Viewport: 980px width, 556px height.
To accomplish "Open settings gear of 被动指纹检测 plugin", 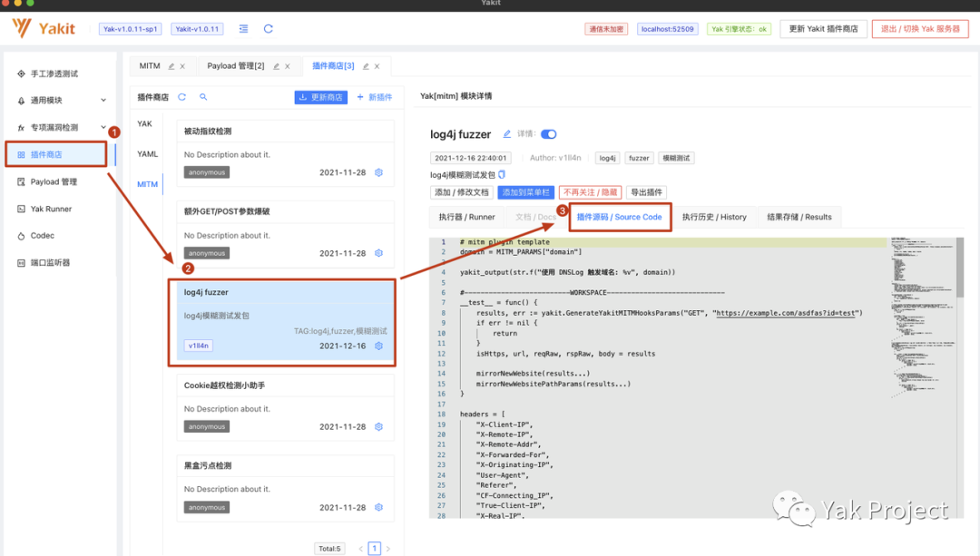I will point(378,172).
